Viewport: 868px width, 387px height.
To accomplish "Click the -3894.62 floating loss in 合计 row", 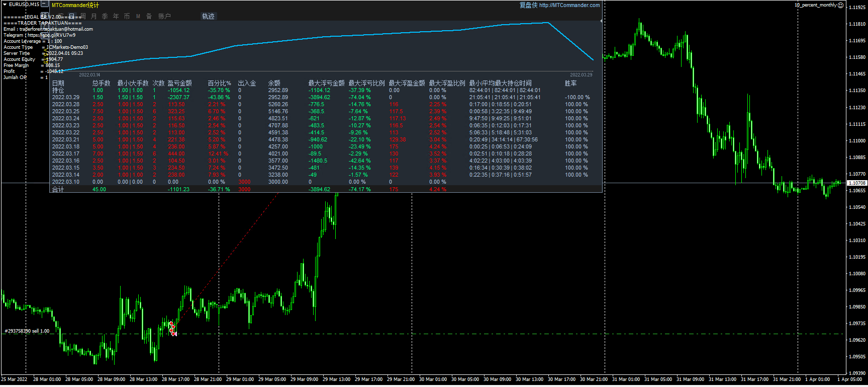I will coord(320,189).
